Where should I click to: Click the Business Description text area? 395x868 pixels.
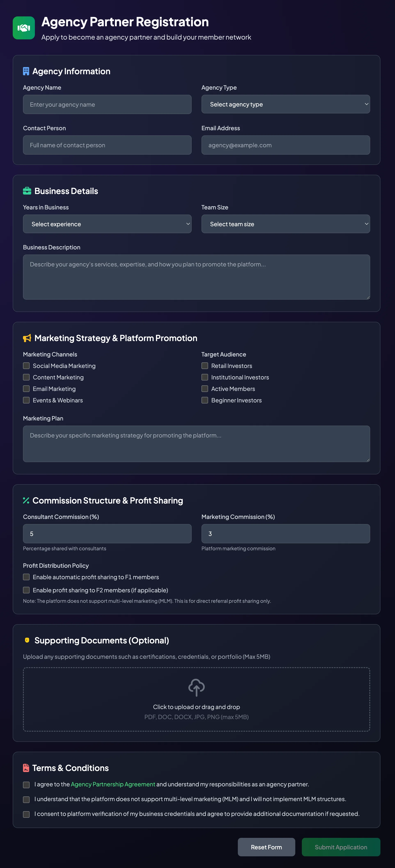click(x=197, y=277)
